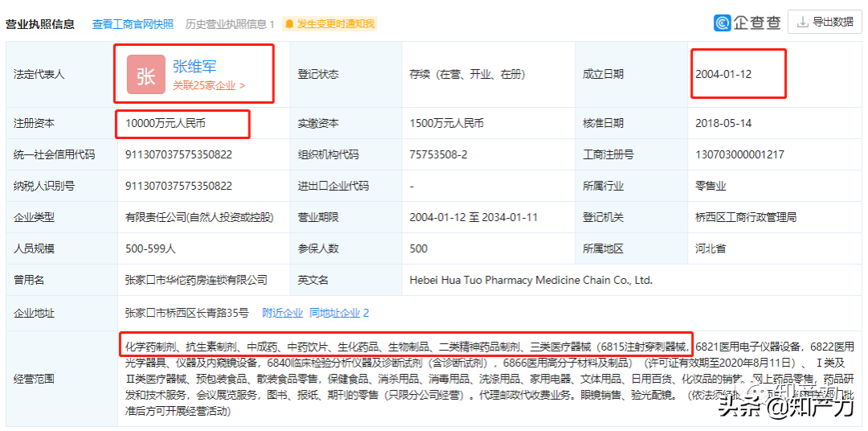Select the 注册资本 label cell

[61, 123]
